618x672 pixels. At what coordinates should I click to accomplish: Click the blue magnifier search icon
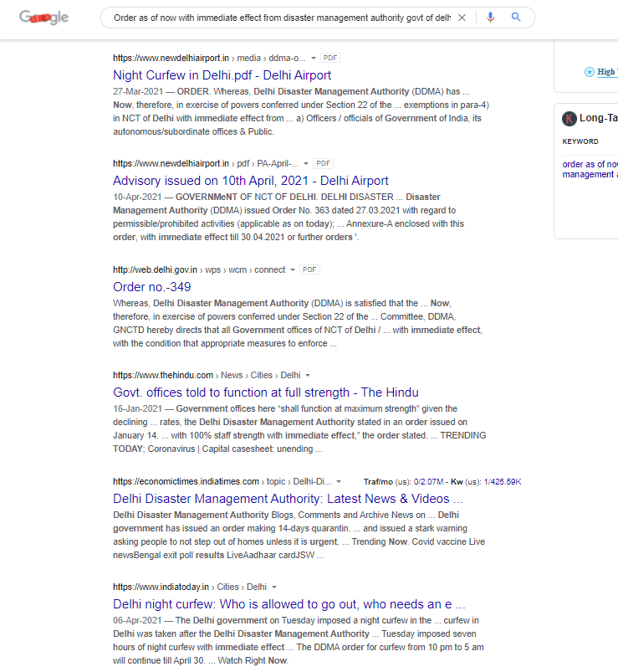[x=516, y=18]
